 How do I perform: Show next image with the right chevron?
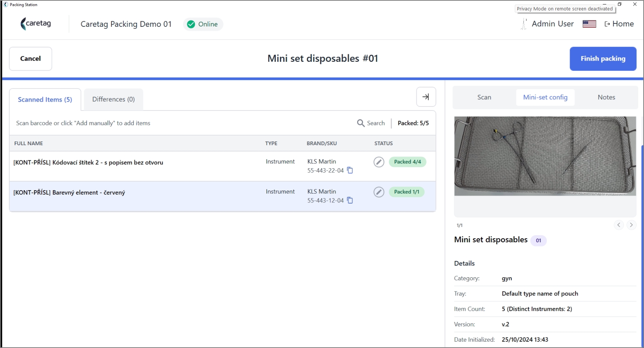point(631,225)
